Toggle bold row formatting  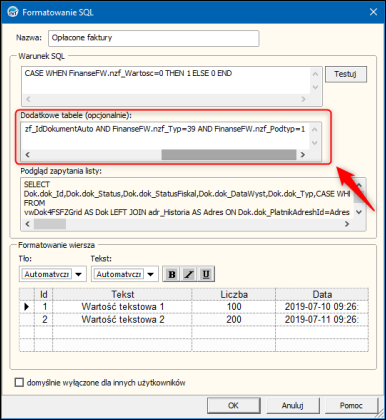(172, 274)
